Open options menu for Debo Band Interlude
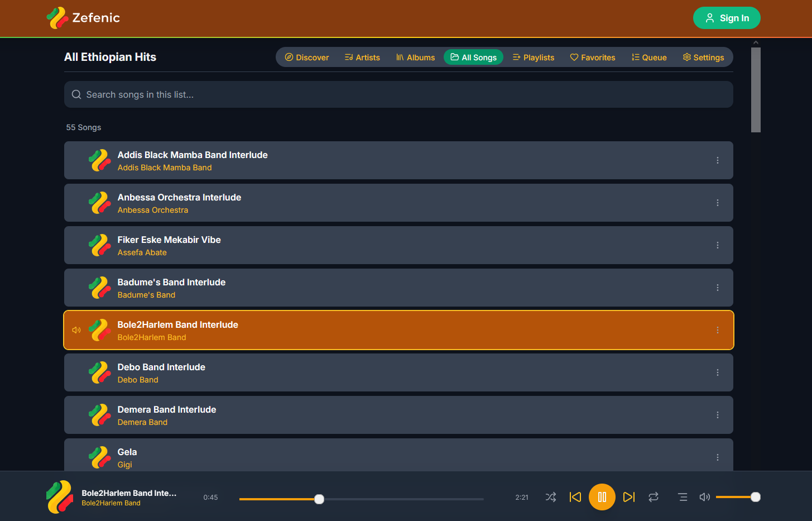This screenshot has width=812, height=521. click(x=717, y=372)
